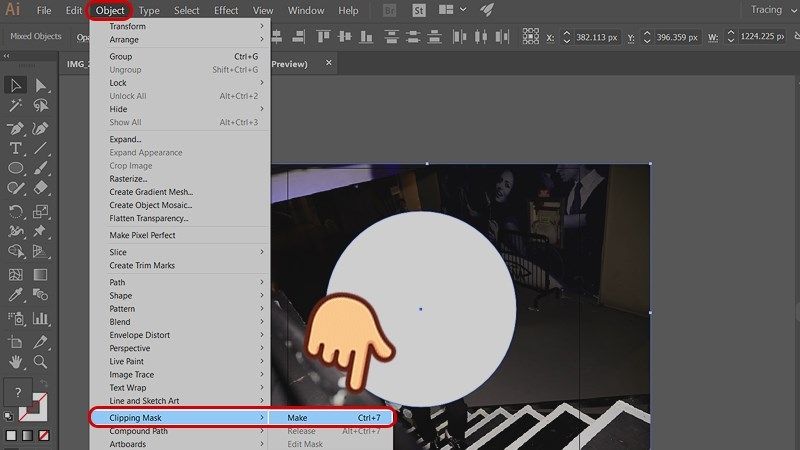This screenshot has height=450, width=800.
Task: Expand the Compound Path submenu
Action: pyautogui.click(x=180, y=431)
